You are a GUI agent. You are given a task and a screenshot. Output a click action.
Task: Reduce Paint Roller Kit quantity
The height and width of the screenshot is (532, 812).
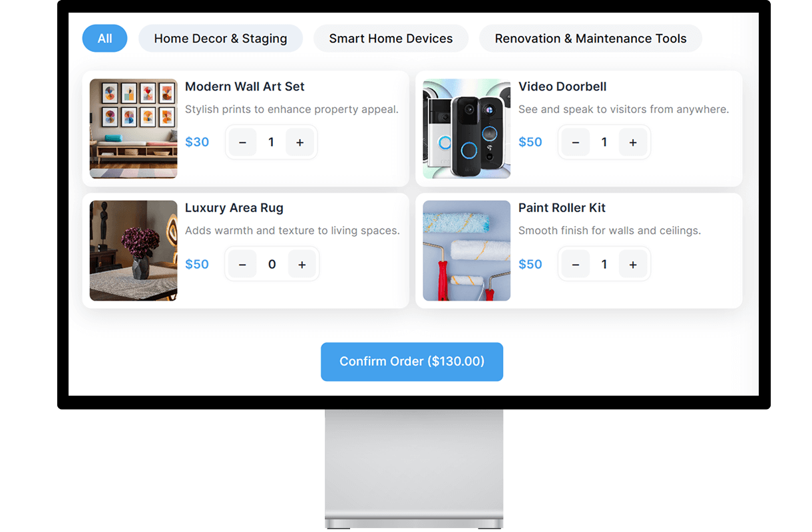click(x=576, y=265)
